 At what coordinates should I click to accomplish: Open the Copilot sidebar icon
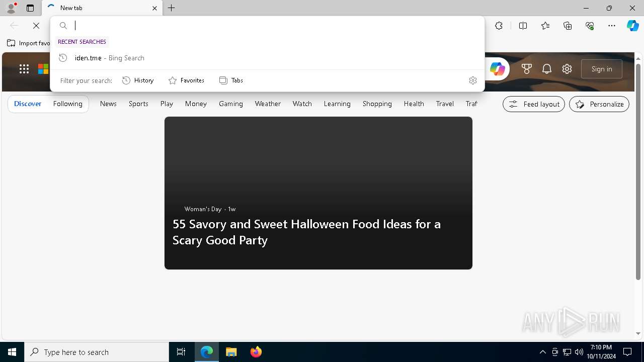(x=632, y=26)
